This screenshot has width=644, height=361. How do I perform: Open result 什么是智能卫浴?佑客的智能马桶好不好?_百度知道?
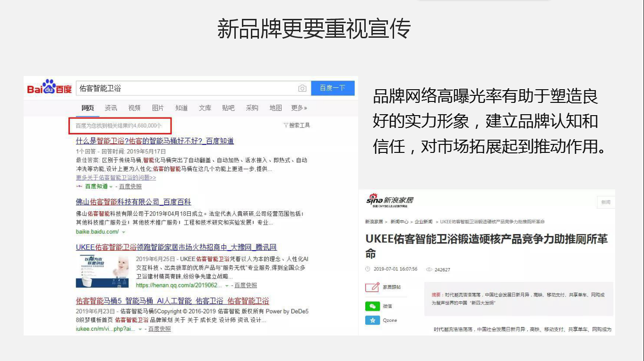pos(155,141)
